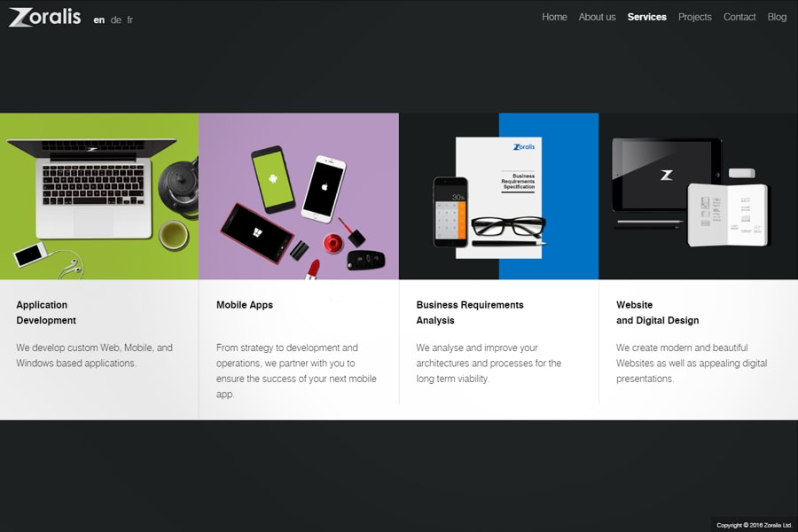Select the Services menu item
This screenshot has height=532, width=798.
(646, 17)
